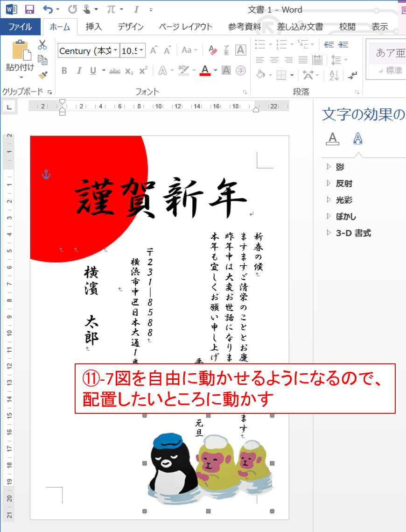Switch to the 参考資料 tab
The image size is (406, 532).
(245, 27)
